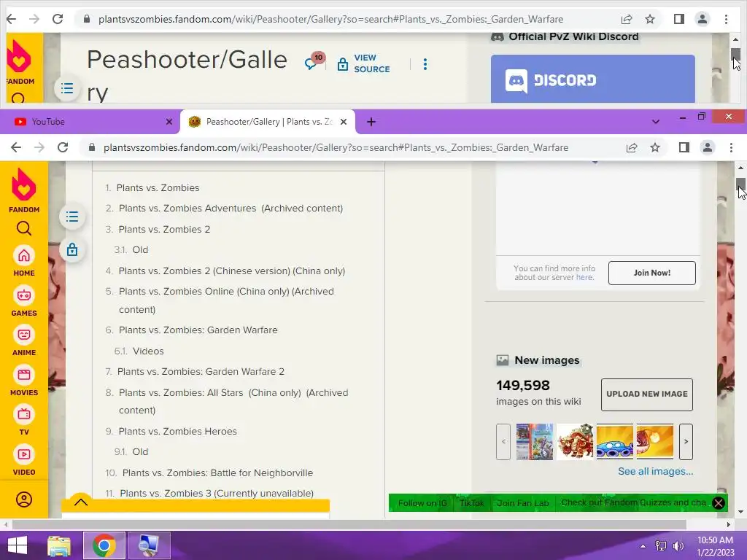747x560 pixels.
Task: Open the blue car image thumbnail
Action: click(614, 441)
